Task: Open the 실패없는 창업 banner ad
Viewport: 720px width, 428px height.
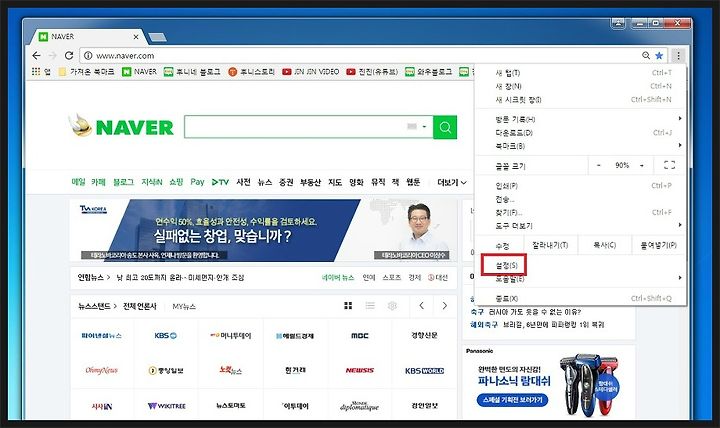Action: pos(263,230)
